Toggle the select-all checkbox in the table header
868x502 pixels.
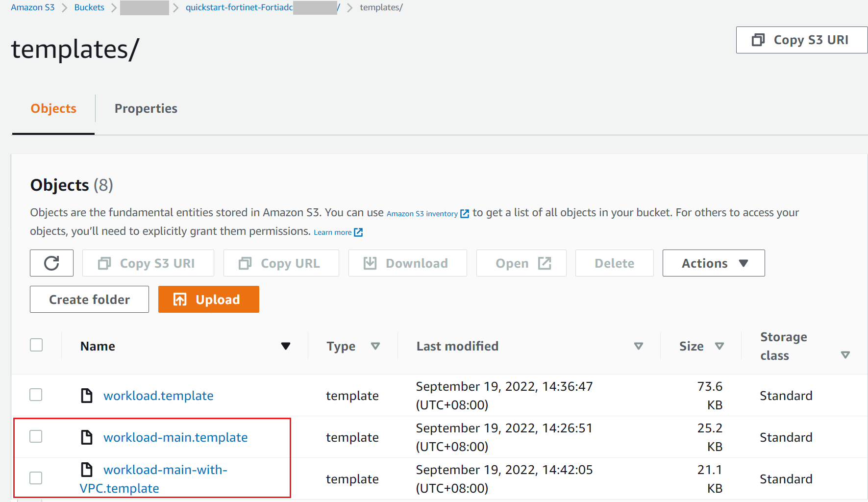point(36,345)
